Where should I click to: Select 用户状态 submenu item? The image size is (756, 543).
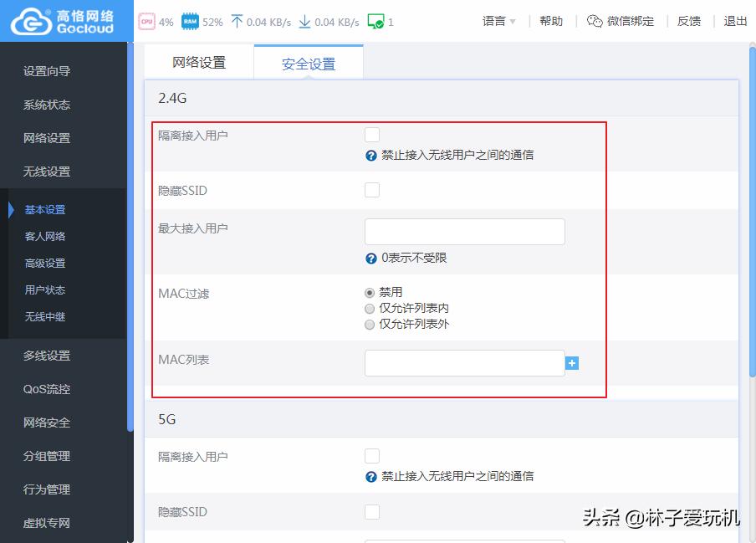45,289
